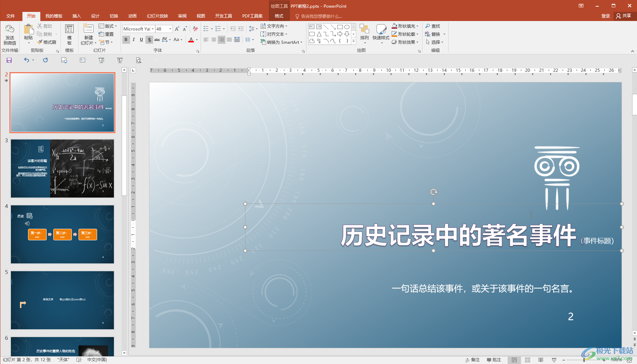
Task: Clear all text formatting eraser icon
Action: coord(195,29)
